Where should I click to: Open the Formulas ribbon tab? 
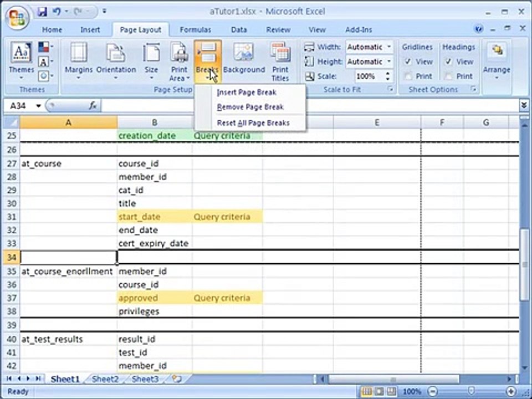196,30
